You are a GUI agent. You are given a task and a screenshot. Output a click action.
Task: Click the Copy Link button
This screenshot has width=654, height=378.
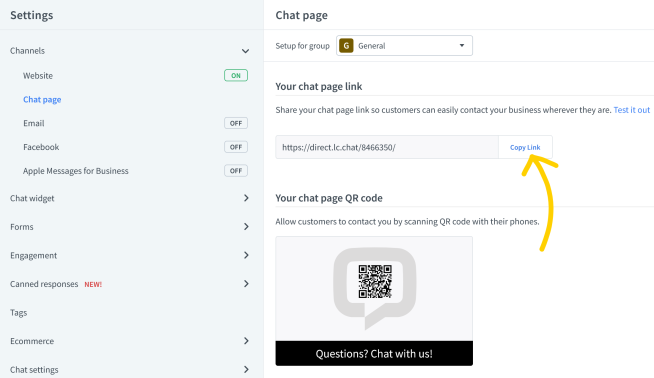(x=525, y=147)
